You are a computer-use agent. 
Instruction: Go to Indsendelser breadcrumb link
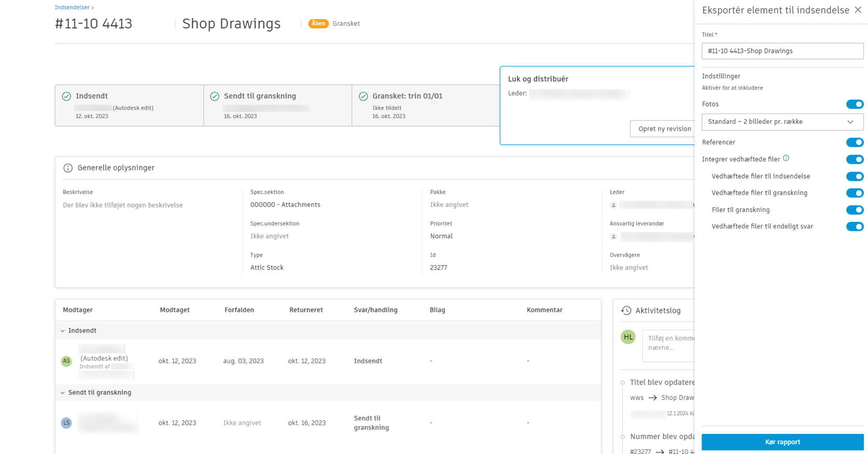point(72,7)
